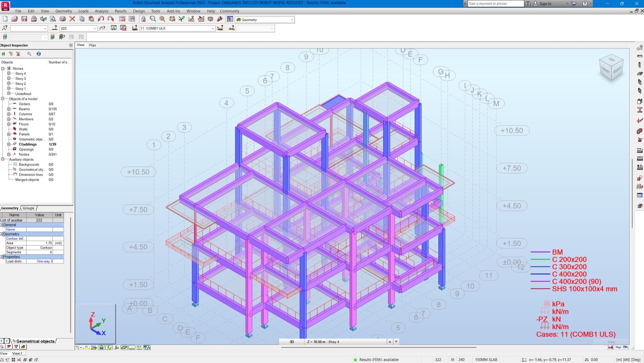Toggle load values display

(139, 347)
